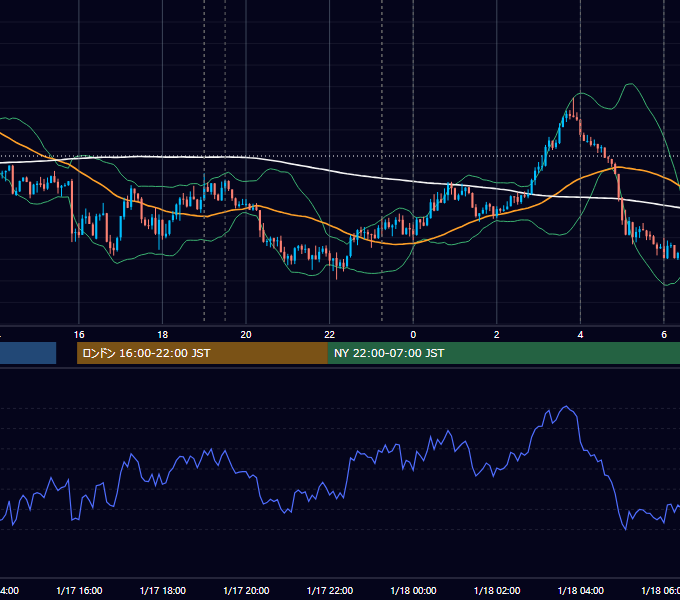Select the ロンドン 16:00-22:00 JST session bar
Screen dimensions: 680x600
click(x=202, y=353)
